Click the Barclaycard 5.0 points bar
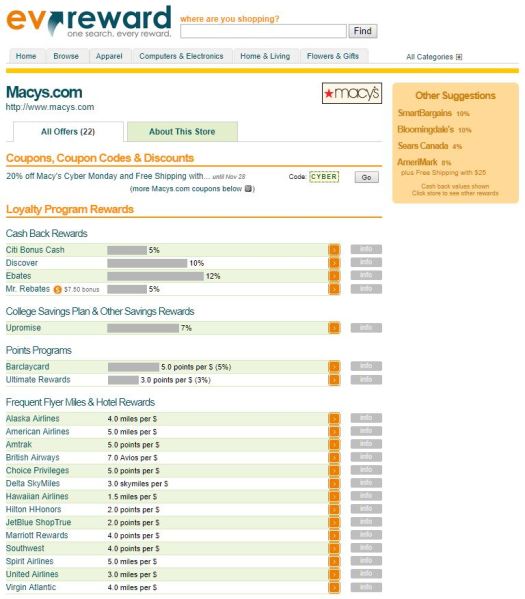Screen dimensions: 525x599 pyautogui.click(x=133, y=367)
